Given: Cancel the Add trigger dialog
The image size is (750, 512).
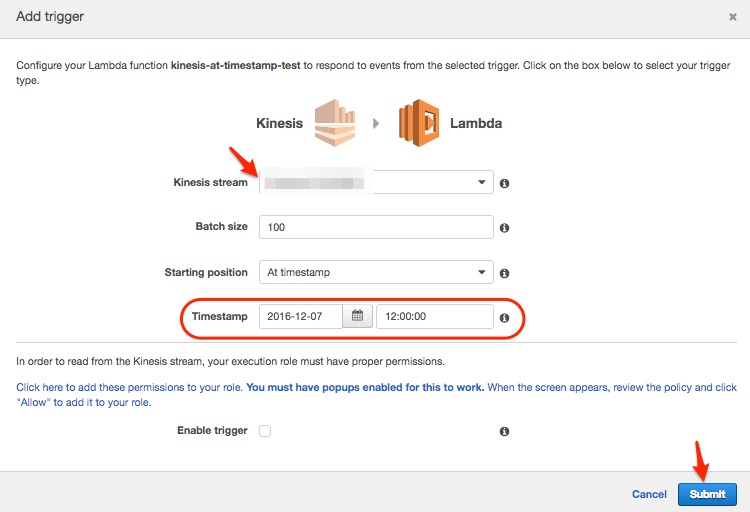Looking at the screenshot, I should click(x=649, y=494).
